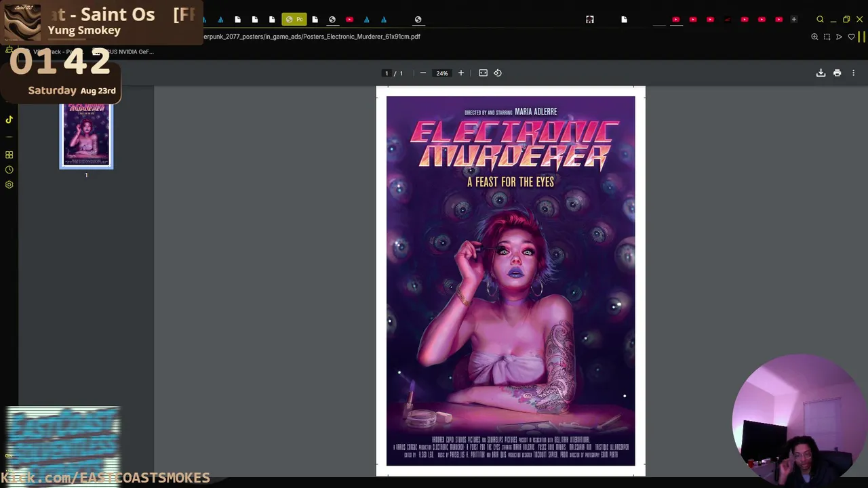Click the 24% zoom level field

[442, 73]
